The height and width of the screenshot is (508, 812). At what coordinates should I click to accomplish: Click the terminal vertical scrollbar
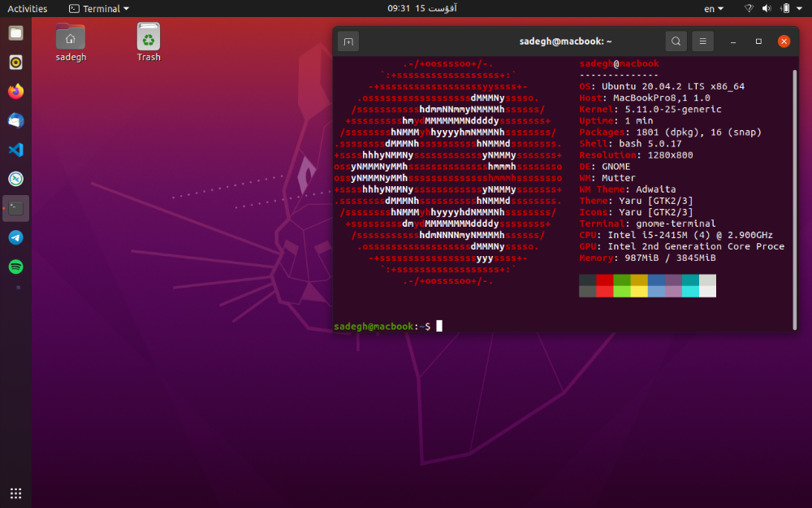[795, 199]
